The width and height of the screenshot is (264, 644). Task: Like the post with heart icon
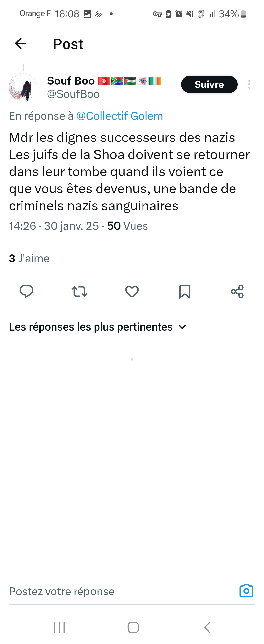tap(132, 291)
